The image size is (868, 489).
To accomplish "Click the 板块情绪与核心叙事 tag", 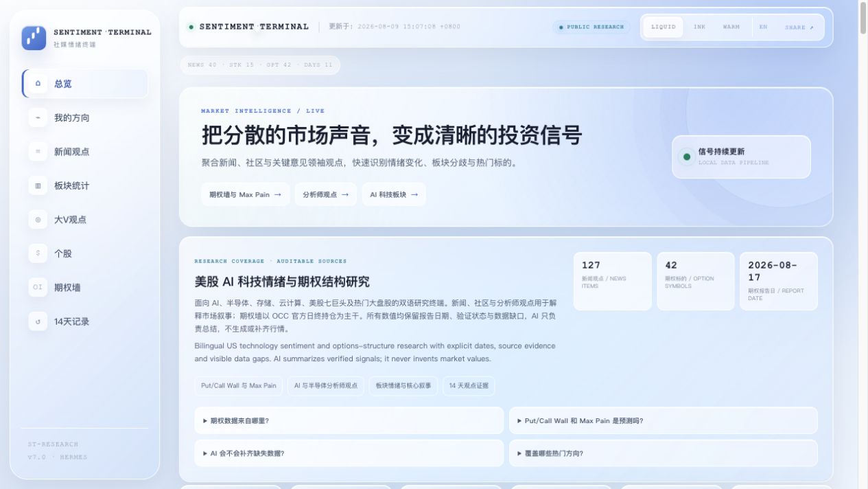I will (x=403, y=385).
